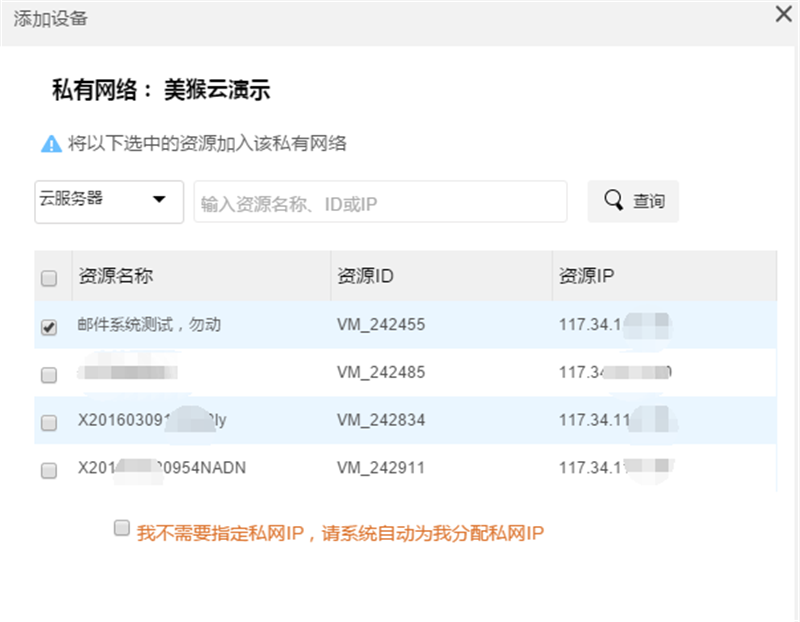Check the VM_242485 row checkbox
This screenshot has width=800, height=622.
coord(49,375)
